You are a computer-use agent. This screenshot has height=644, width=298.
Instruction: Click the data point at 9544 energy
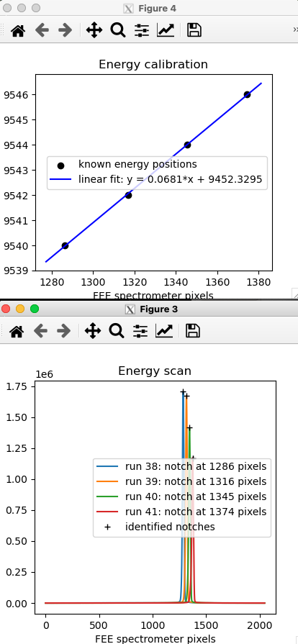pyautogui.click(x=187, y=145)
